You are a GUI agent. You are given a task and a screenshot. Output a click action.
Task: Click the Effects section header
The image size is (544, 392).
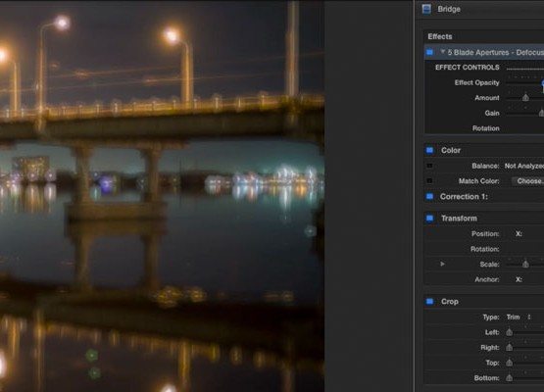coord(440,36)
